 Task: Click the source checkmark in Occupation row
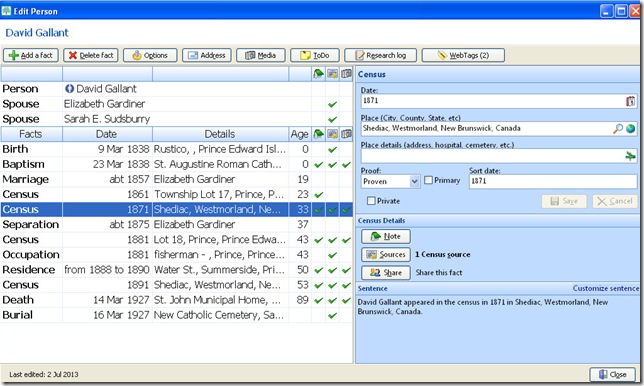coord(332,255)
